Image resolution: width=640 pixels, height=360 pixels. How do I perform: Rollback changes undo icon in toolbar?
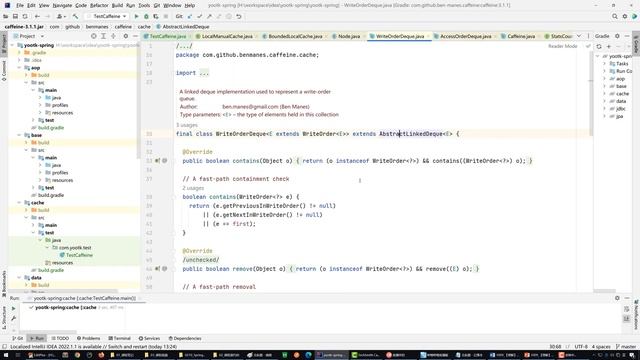pos(239,16)
